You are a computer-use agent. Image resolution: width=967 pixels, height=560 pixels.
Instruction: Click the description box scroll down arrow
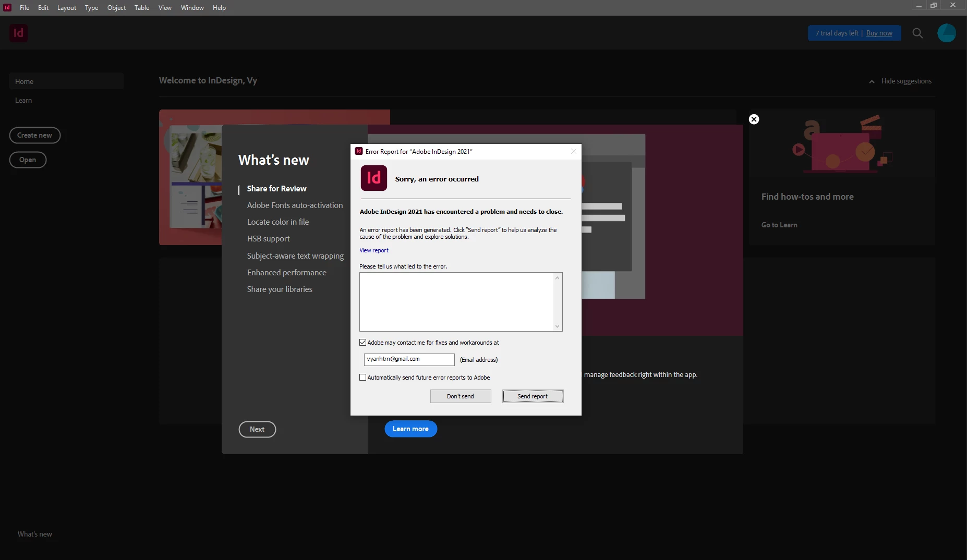pos(558,326)
